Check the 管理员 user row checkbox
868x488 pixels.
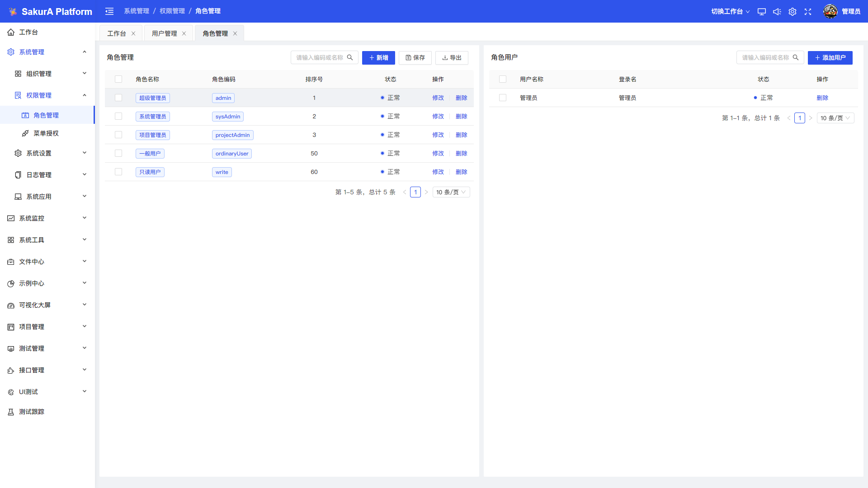coord(503,98)
